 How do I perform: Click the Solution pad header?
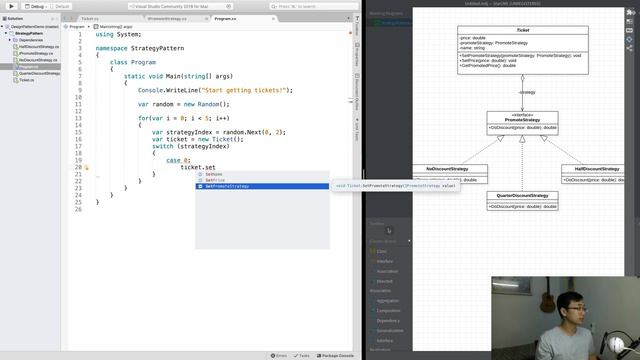click(x=15, y=19)
